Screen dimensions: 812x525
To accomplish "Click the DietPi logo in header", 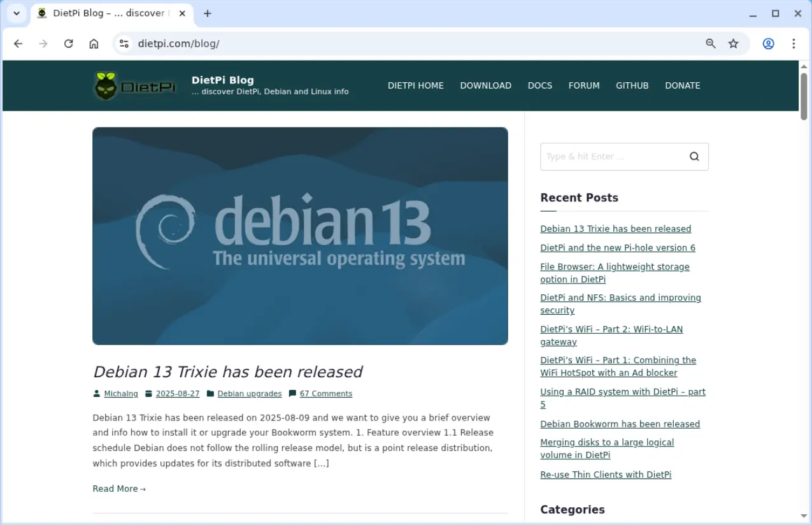I will (135, 86).
